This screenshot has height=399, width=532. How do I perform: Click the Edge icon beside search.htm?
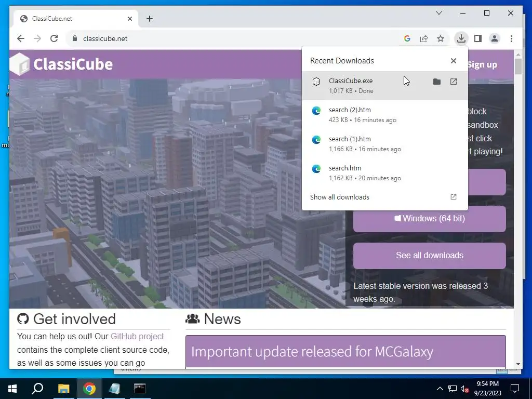pos(316,169)
